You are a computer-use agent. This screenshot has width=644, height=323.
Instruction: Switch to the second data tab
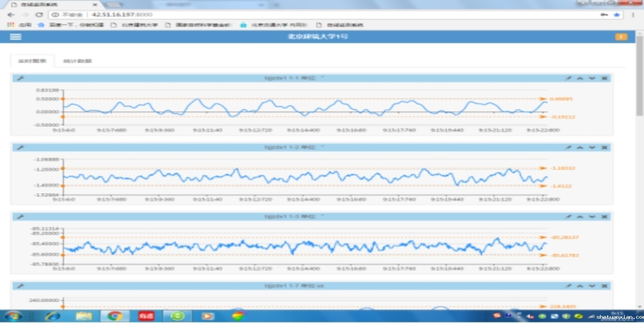pyautogui.click(x=77, y=61)
